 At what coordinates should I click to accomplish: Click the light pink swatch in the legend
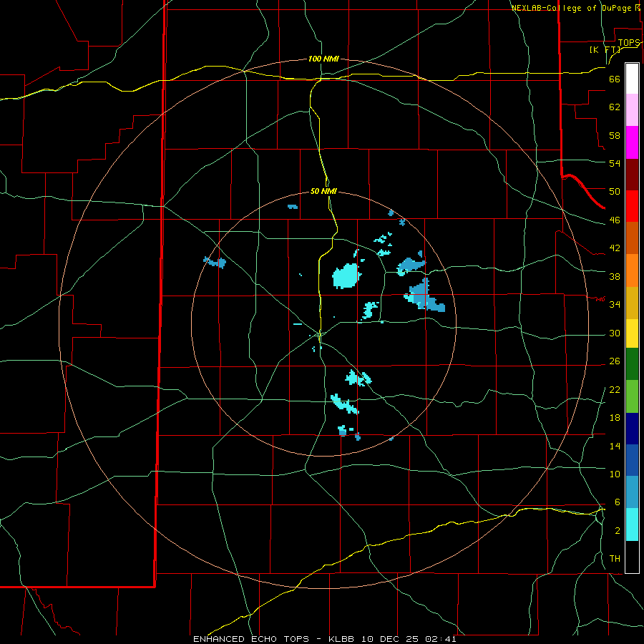(632, 110)
